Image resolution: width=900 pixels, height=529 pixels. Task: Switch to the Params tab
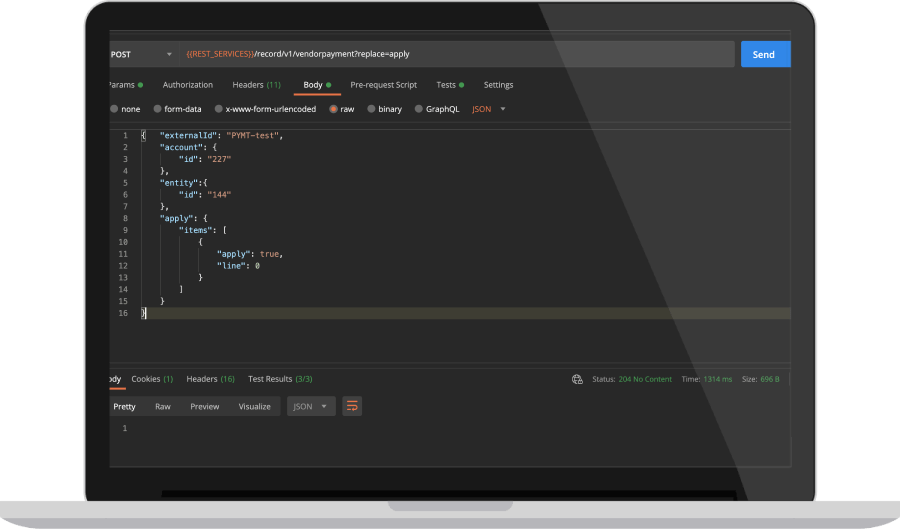[x=126, y=85]
